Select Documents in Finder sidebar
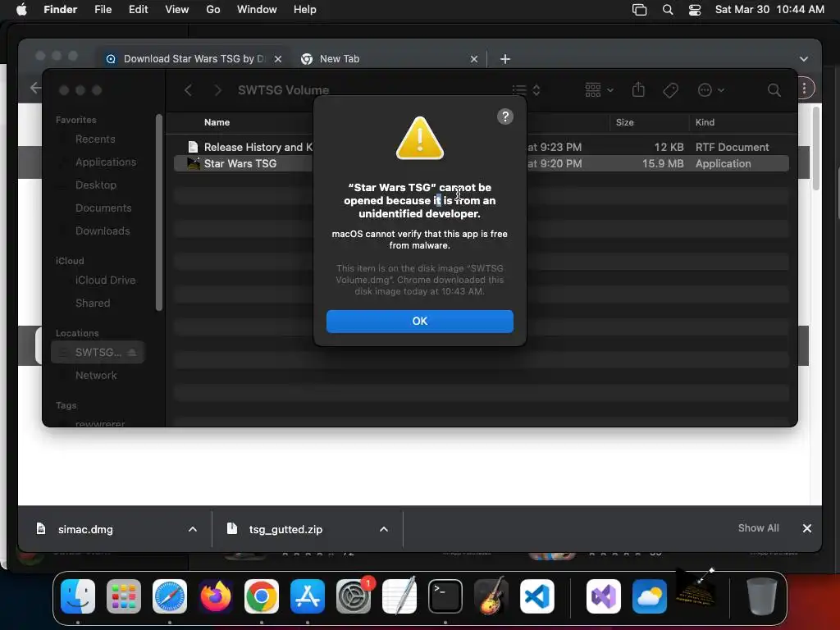This screenshot has width=840, height=630. pos(103,208)
